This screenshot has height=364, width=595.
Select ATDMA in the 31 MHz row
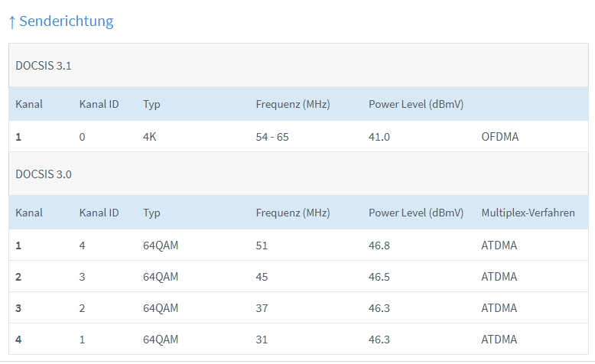click(499, 340)
